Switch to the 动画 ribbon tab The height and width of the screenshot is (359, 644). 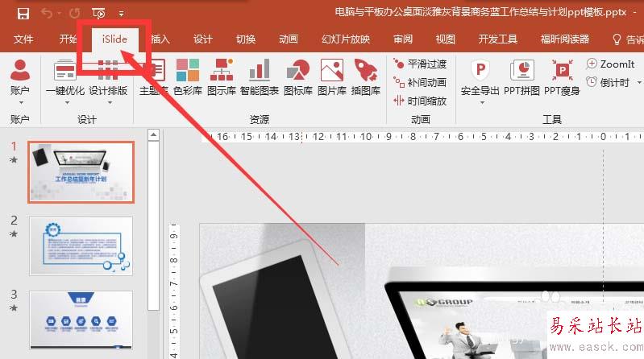289,39
